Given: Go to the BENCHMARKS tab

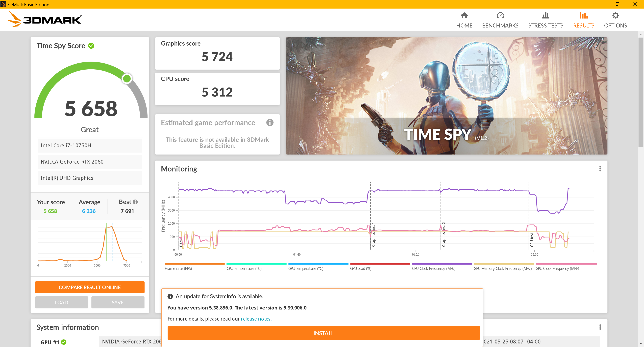Looking at the screenshot, I should tap(500, 20).
